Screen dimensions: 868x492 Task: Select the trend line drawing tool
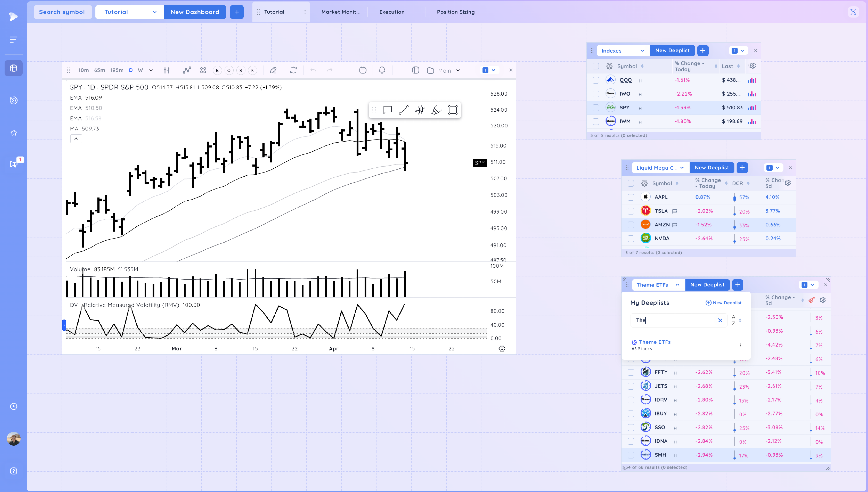tap(404, 110)
